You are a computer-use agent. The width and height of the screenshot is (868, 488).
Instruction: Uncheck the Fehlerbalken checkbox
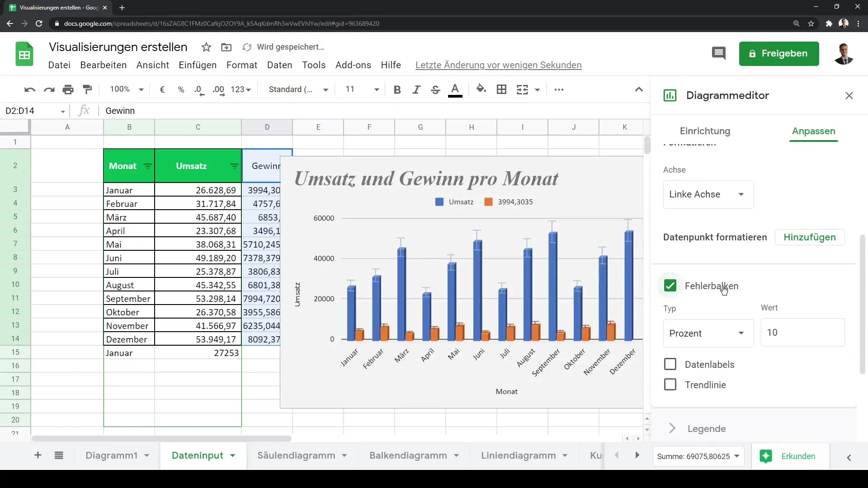(x=670, y=286)
